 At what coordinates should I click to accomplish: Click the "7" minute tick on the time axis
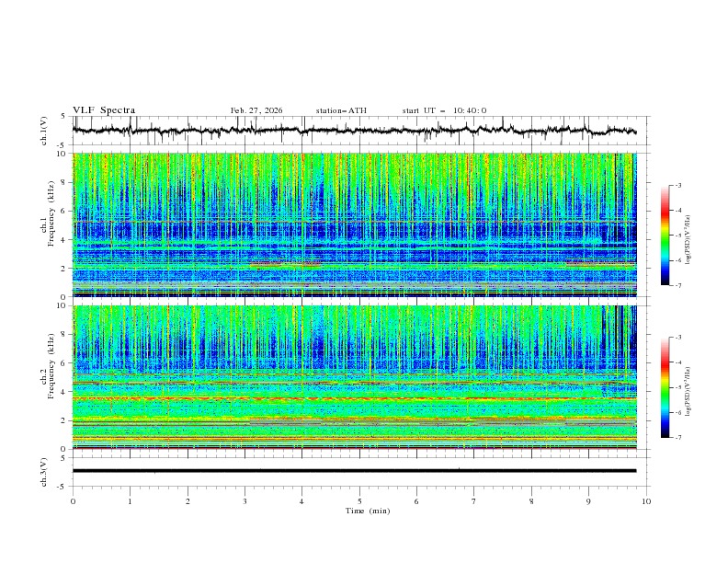474,501
